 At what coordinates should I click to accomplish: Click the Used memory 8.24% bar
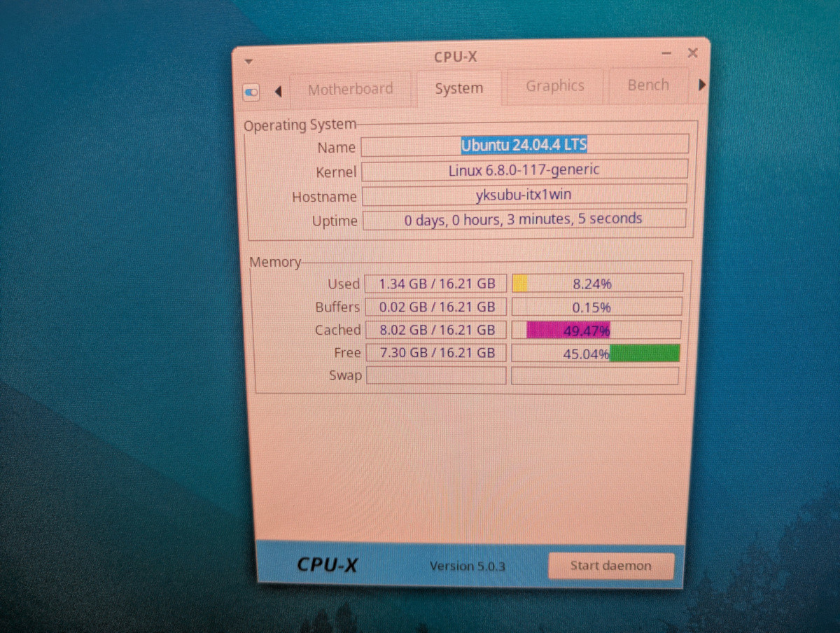point(597,284)
